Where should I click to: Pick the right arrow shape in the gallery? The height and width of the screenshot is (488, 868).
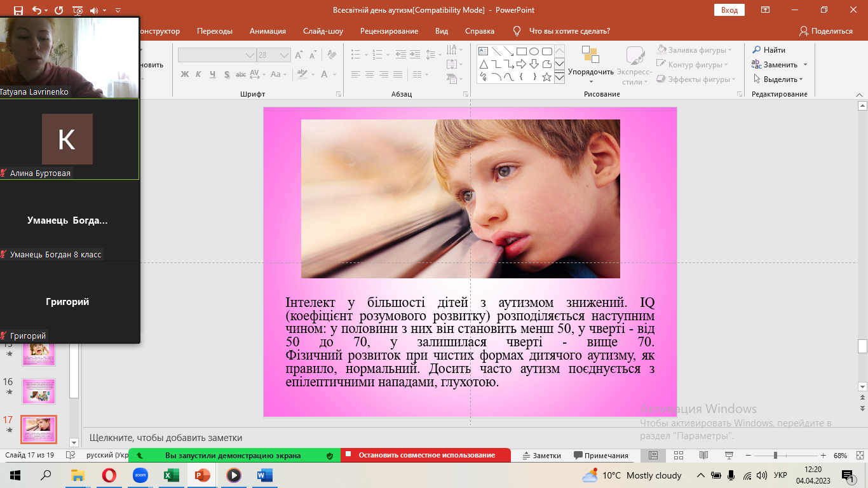tap(521, 64)
